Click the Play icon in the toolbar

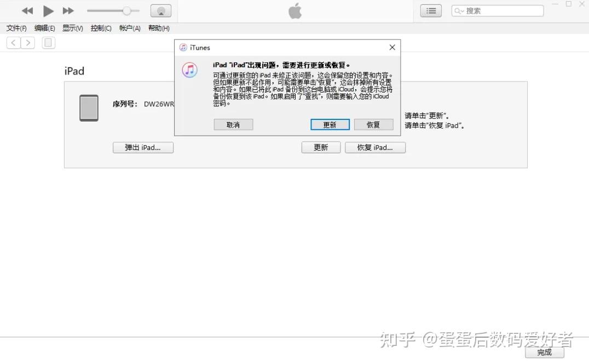click(48, 10)
